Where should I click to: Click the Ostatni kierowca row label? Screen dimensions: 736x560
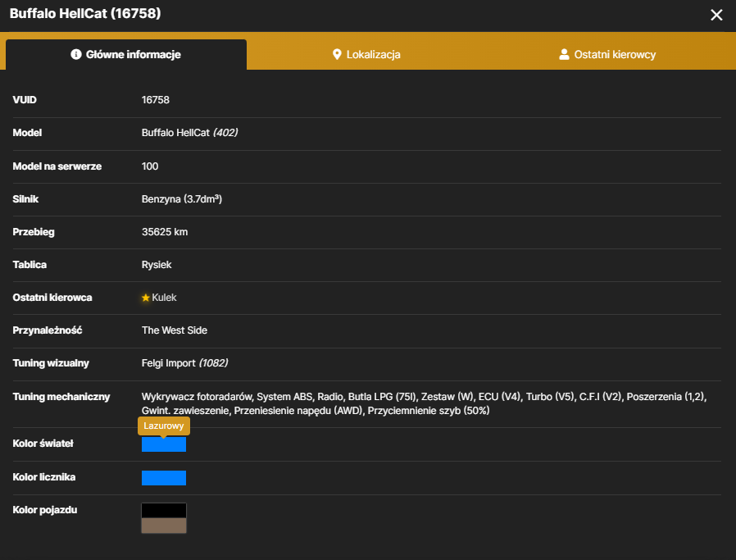click(52, 298)
